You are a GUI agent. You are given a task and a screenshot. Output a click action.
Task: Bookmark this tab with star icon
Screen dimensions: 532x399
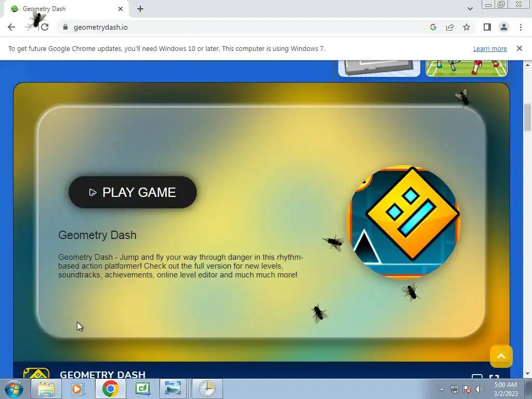click(467, 27)
